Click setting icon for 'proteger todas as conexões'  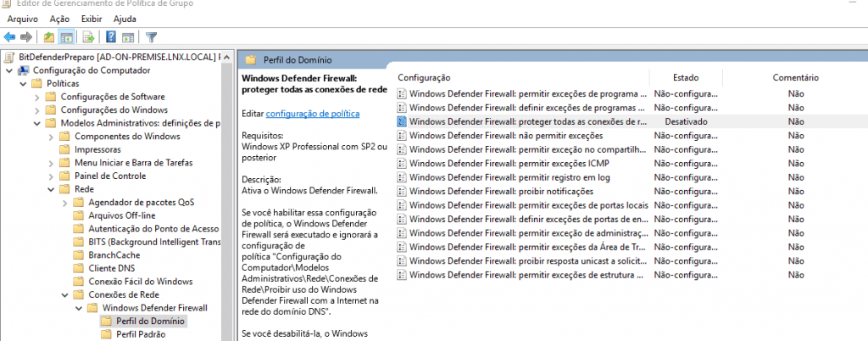click(x=403, y=122)
